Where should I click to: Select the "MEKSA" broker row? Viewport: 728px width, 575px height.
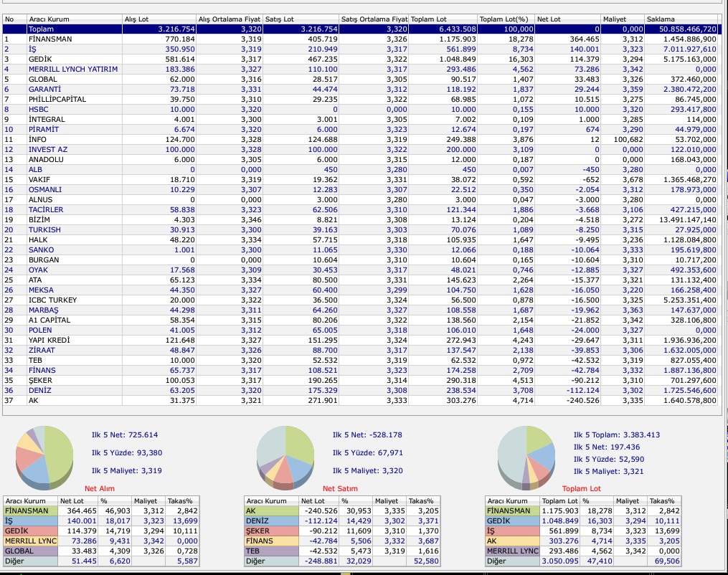[360, 290]
